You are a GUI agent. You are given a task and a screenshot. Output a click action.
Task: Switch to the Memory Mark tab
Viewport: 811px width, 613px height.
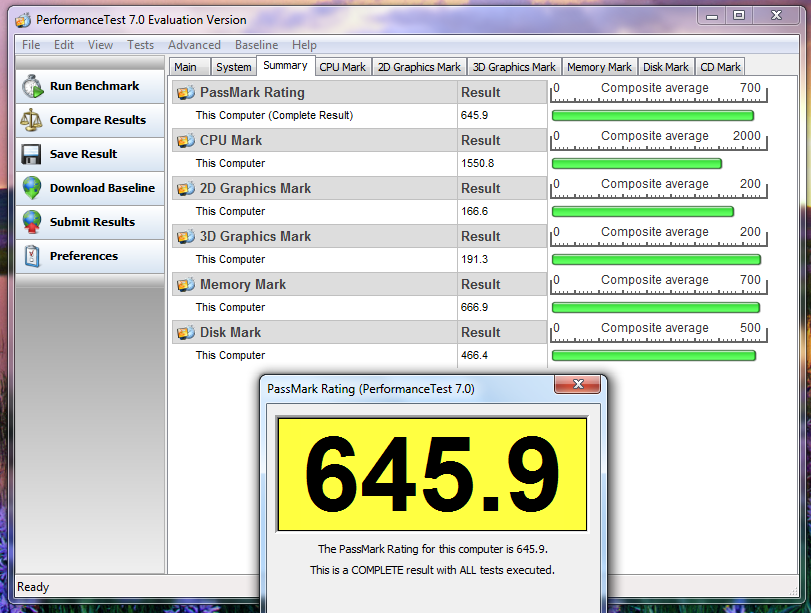click(x=599, y=67)
